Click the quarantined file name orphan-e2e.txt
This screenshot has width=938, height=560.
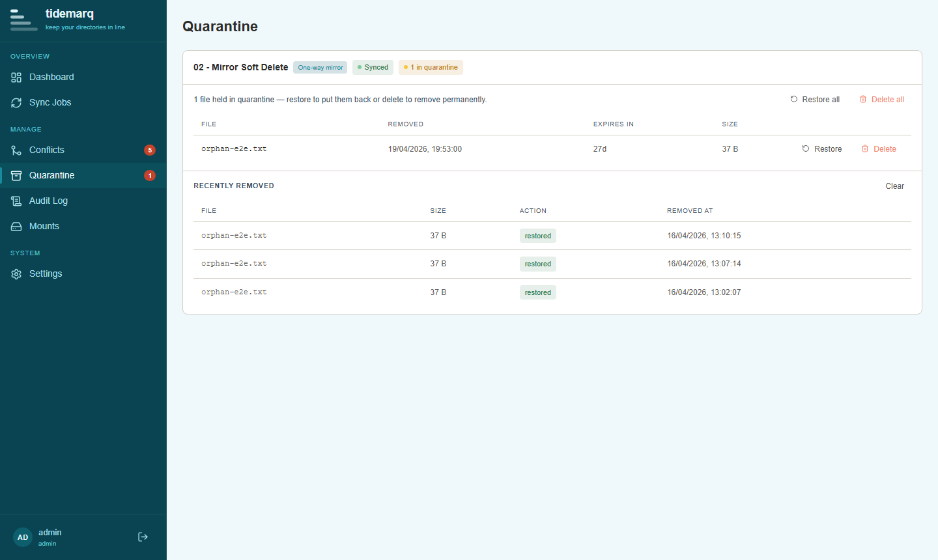pos(234,149)
